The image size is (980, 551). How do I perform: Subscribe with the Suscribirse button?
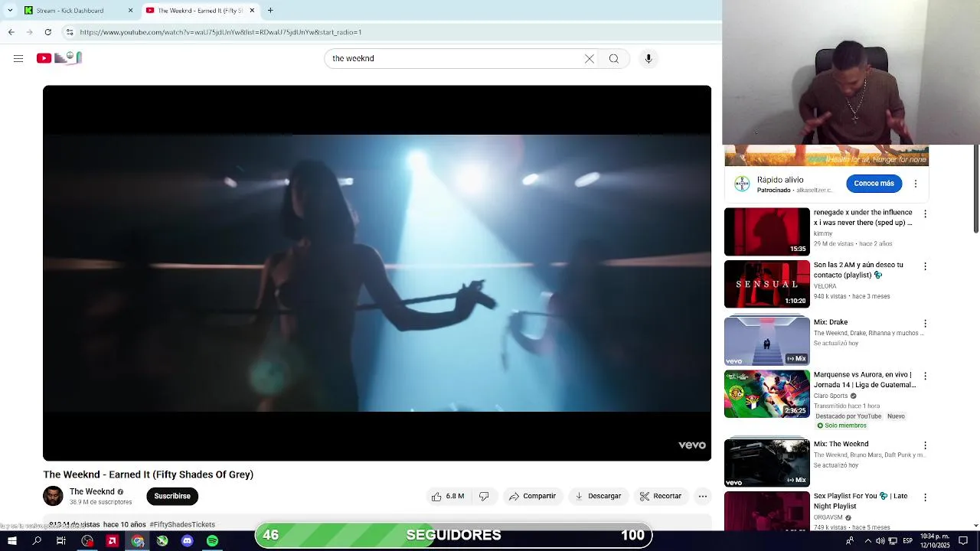[x=172, y=496]
